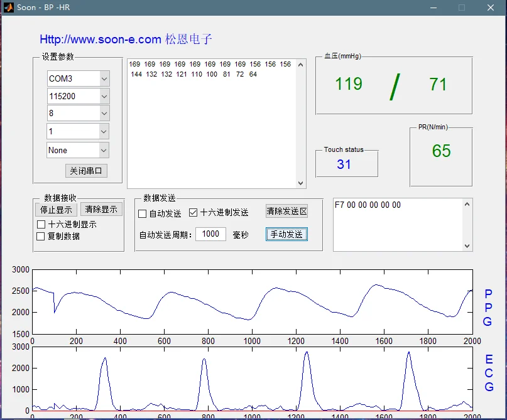Enable the 自动发送 checkbox
Viewport: 507px width, 420px height.
(x=142, y=213)
